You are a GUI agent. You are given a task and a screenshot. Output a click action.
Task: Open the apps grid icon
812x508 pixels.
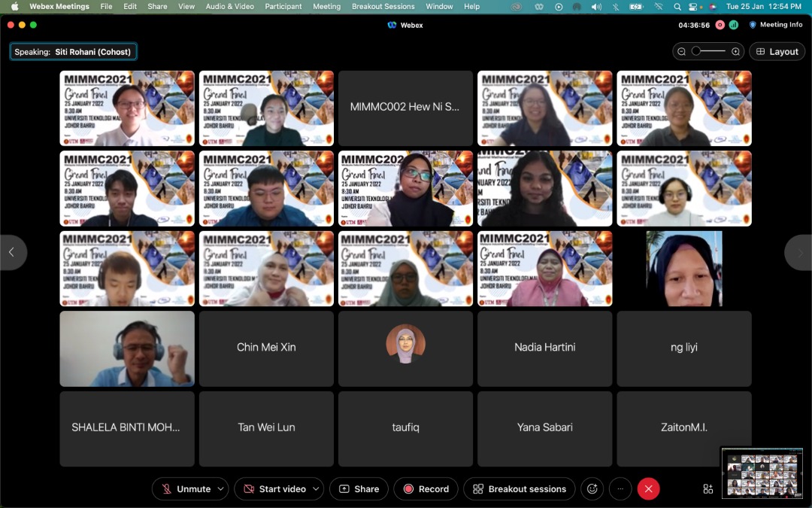click(x=708, y=489)
